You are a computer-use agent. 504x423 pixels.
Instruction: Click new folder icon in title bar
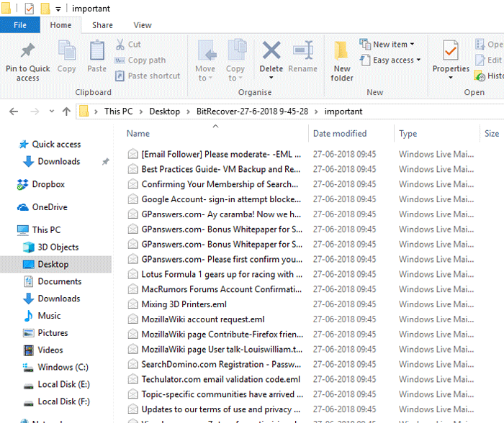(45, 9)
